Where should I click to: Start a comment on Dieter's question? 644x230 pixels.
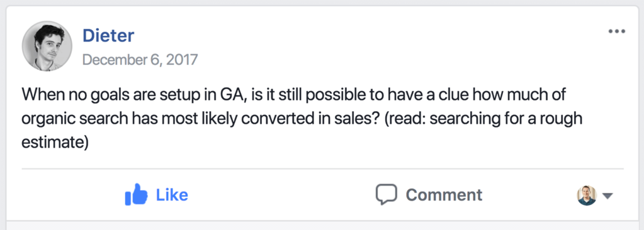click(429, 195)
